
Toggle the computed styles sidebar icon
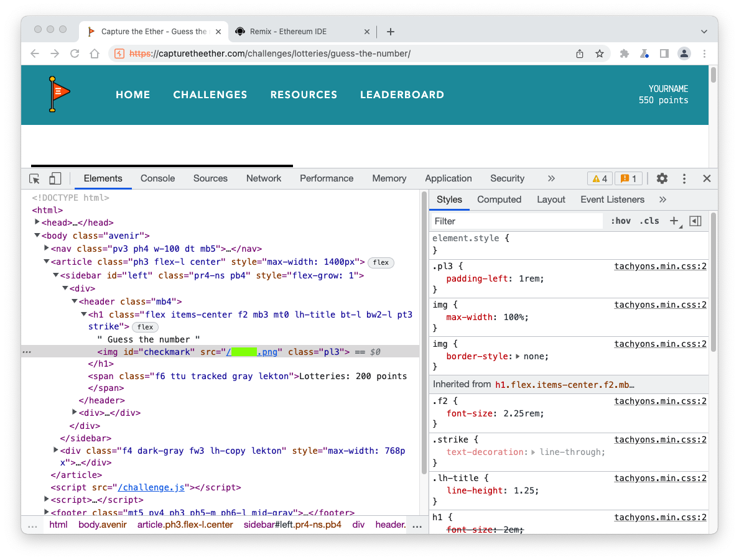tap(695, 221)
